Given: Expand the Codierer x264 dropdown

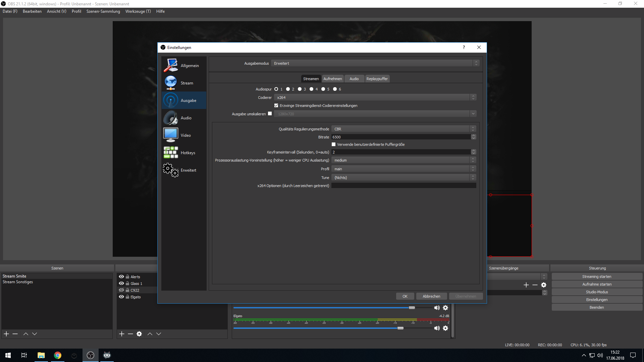Looking at the screenshot, I should coord(375,98).
